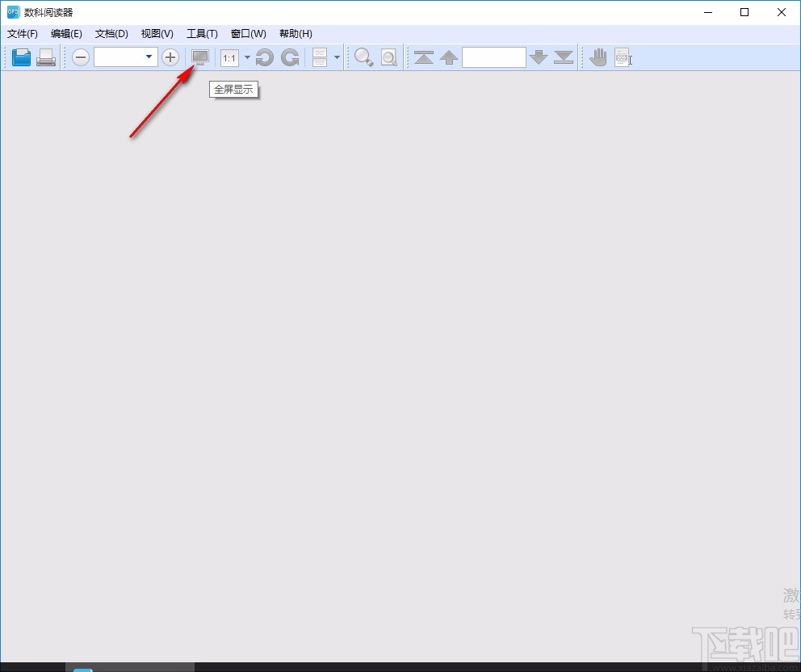The image size is (801, 672).
Task: Open the 视图(V) menu
Action: (x=157, y=34)
